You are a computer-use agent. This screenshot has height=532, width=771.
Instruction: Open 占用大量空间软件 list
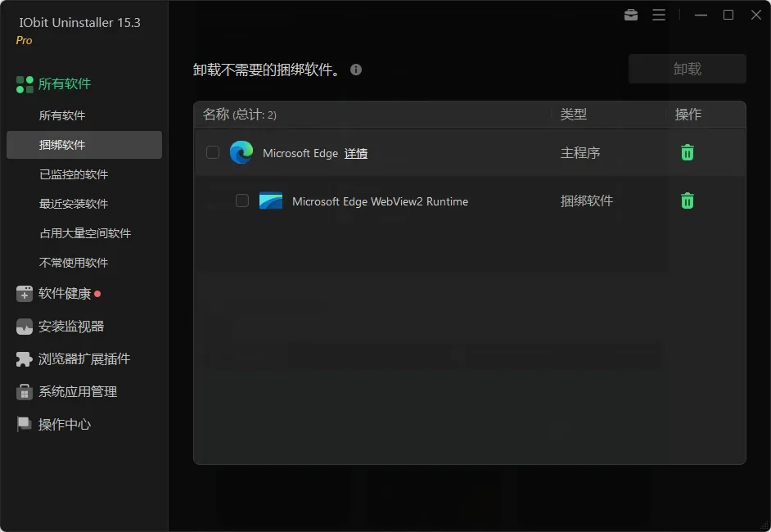click(85, 233)
